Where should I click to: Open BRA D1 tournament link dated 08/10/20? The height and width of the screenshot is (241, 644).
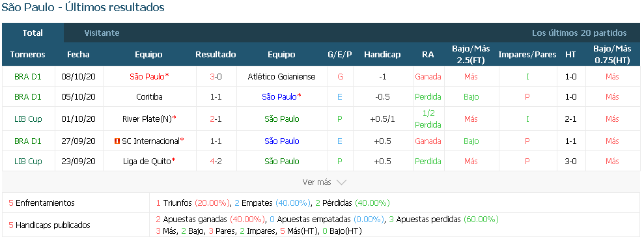[x=28, y=77]
